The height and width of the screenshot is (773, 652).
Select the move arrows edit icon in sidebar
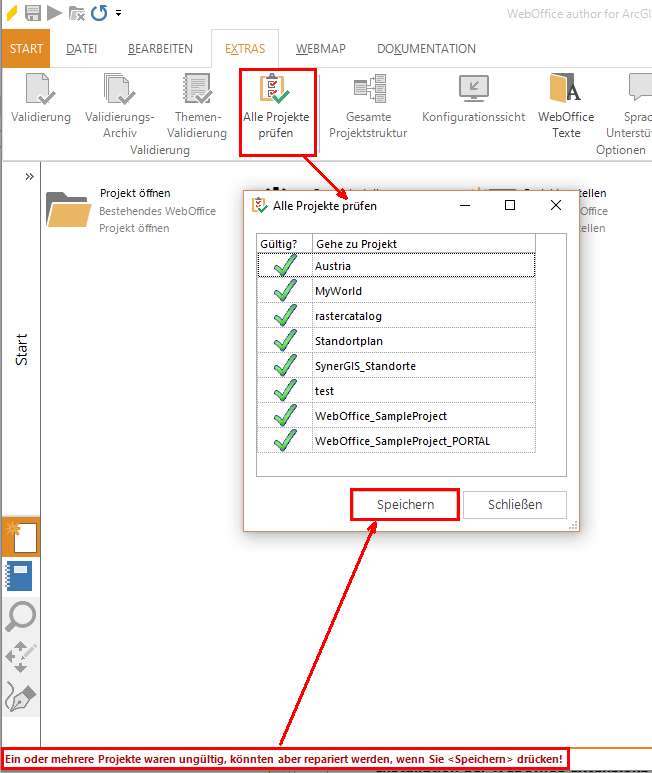coord(20,657)
